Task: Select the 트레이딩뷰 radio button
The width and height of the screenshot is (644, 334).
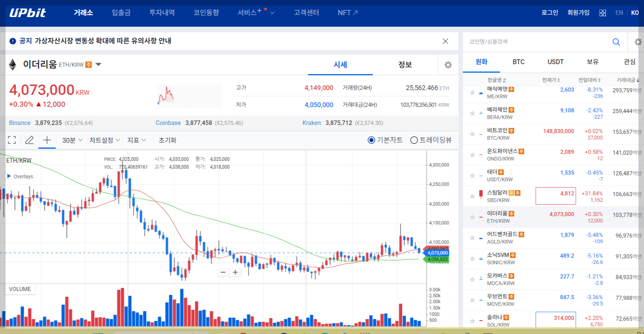Action: point(414,140)
